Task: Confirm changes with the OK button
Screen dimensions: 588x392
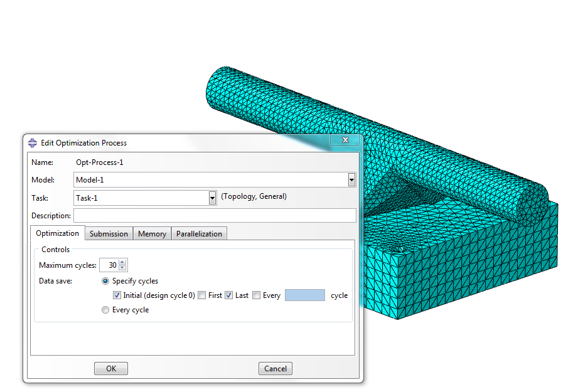Action: tap(110, 368)
